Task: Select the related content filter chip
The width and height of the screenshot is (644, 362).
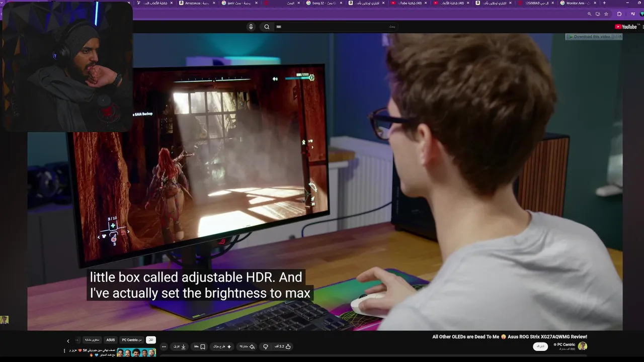Action: [92, 340]
